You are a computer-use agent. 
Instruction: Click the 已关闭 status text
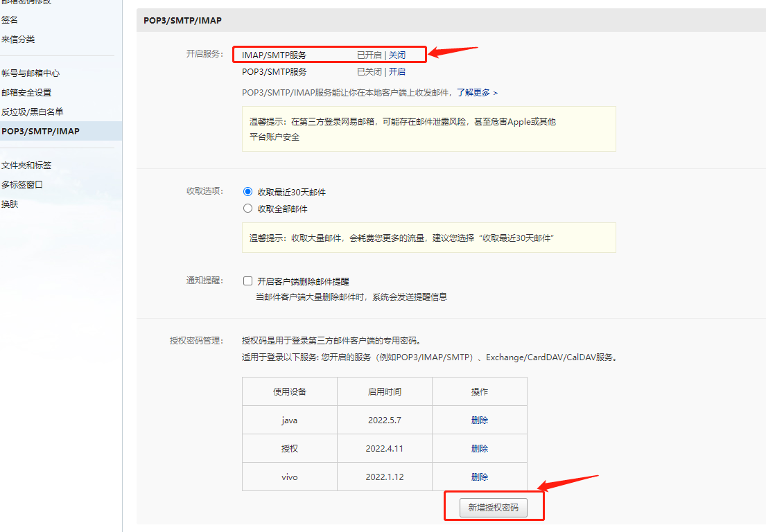(369, 72)
